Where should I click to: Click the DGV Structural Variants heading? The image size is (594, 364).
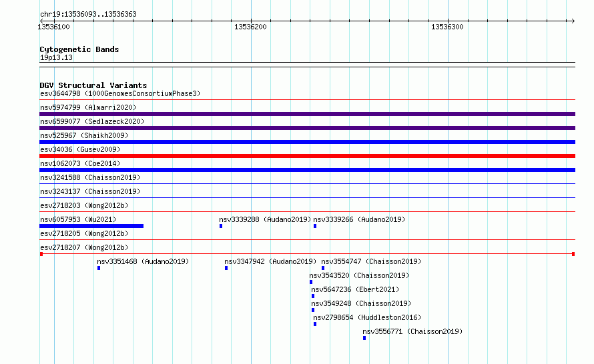pos(93,85)
